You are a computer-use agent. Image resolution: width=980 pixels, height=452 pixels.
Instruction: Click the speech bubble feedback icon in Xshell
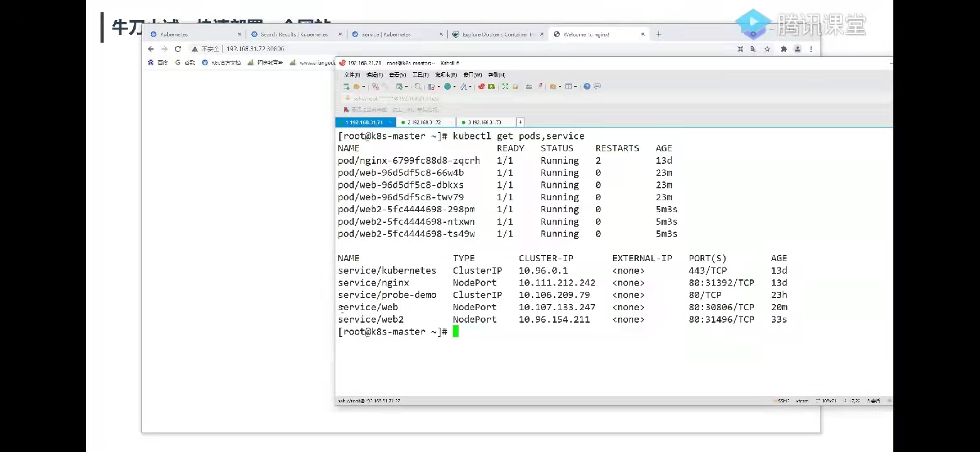point(597,87)
